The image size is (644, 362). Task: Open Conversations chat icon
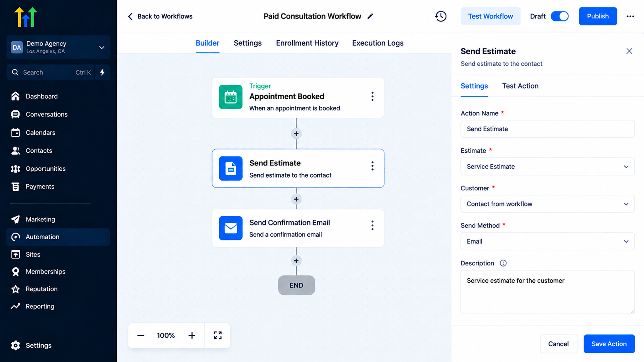[15, 114]
